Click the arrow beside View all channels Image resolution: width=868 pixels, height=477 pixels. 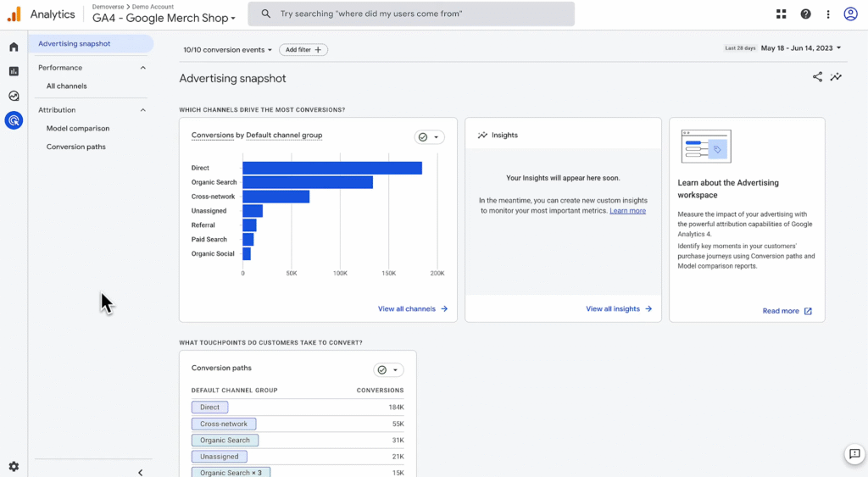444,308
